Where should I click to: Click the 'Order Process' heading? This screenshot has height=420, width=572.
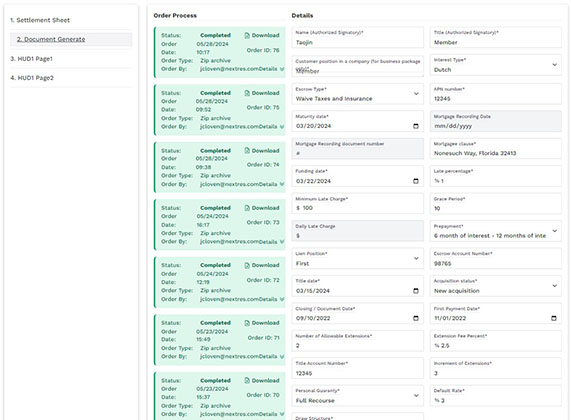(x=175, y=16)
